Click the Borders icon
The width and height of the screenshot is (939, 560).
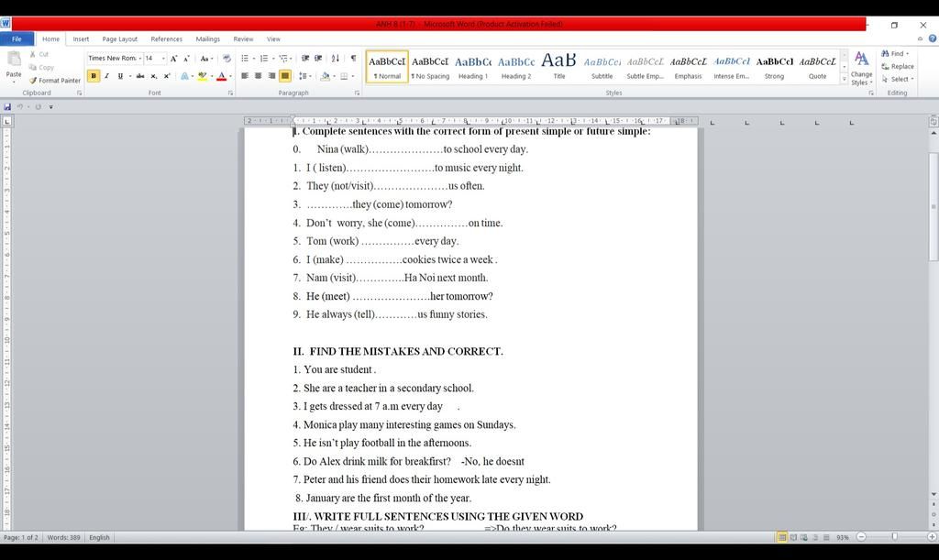coord(344,76)
